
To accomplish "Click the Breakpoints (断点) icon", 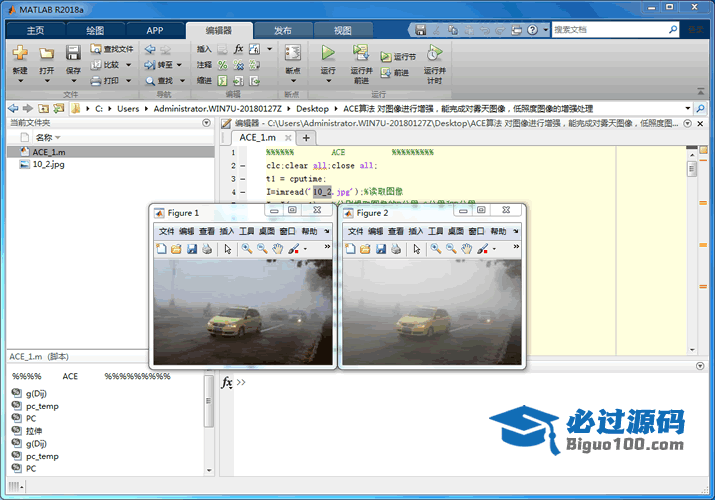I will (x=292, y=53).
